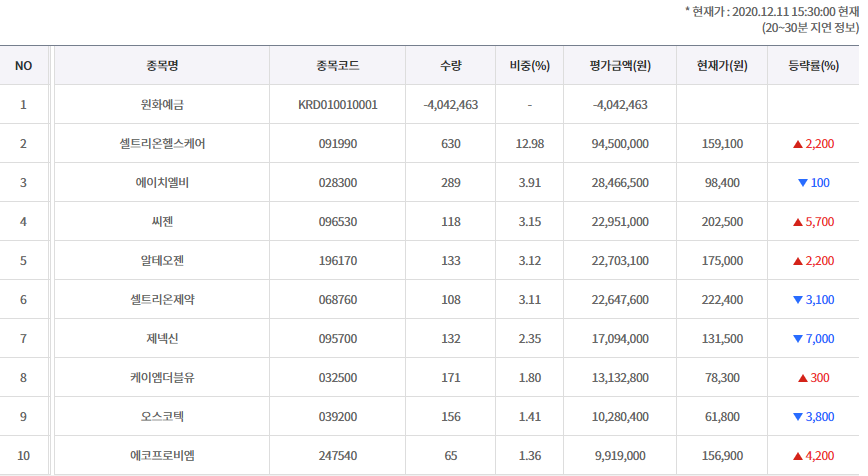Image resolution: width=868 pixels, height=476 pixels.
Task: Click the red up change 2,200 for 알테오젠
Action: [814, 261]
